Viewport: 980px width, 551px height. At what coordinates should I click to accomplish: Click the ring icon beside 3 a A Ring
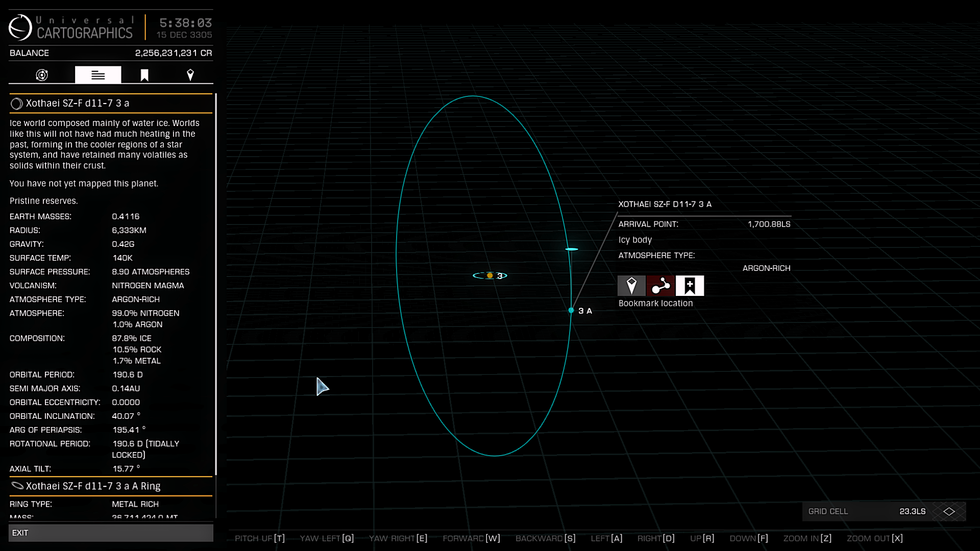click(17, 486)
